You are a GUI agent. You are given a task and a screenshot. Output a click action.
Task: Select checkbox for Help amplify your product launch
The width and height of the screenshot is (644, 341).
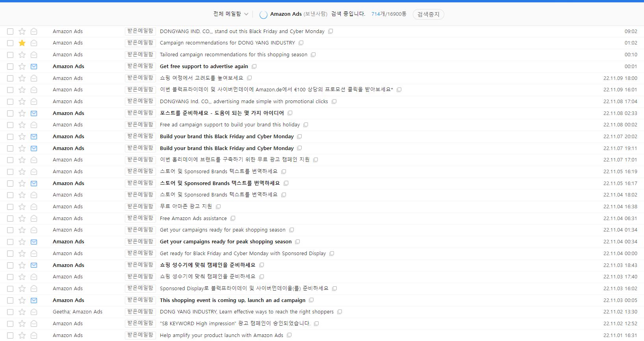[10, 335]
